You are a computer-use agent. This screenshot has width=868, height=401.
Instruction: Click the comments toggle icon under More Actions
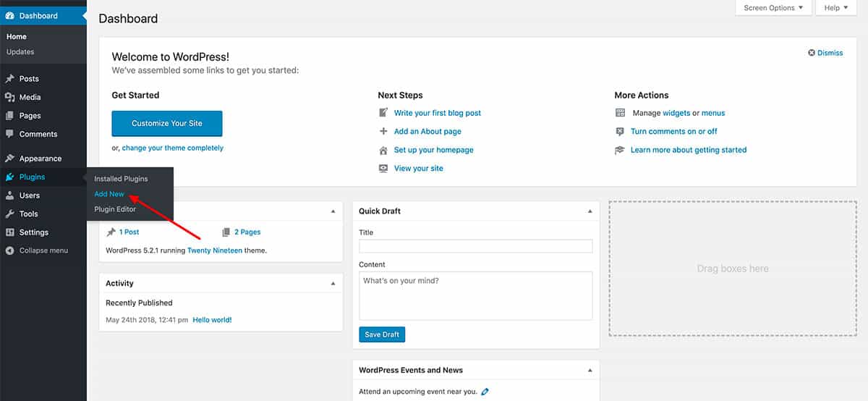[x=620, y=132]
